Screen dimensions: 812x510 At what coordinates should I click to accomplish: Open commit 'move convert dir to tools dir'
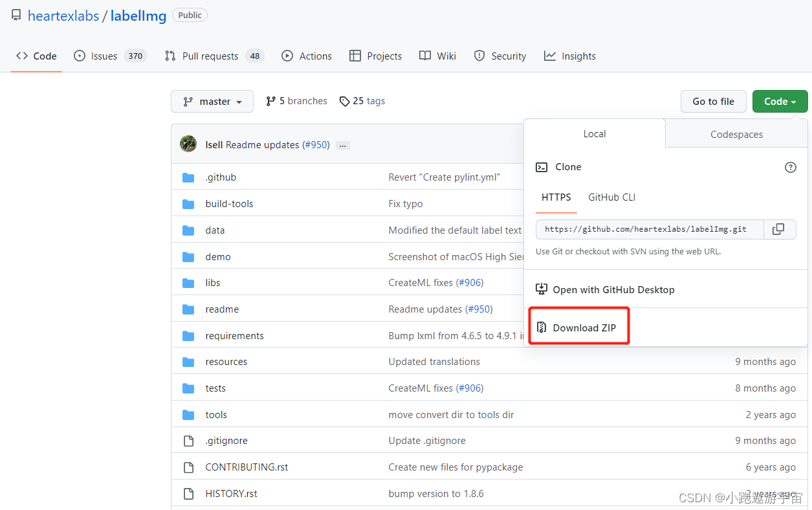pyautogui.click(x=451, y=415)
